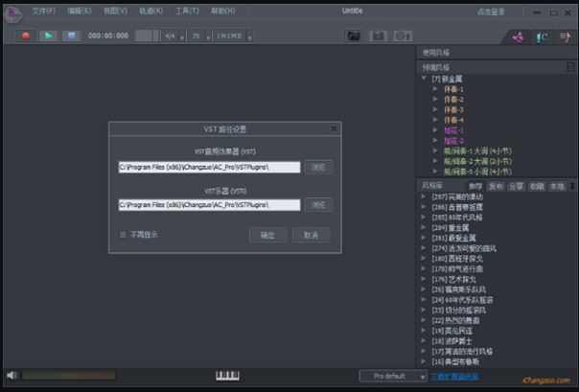The width and height of the screenshot is (579, 392).
Task: Click the music note icon at top right
Action: coord(565,37)
